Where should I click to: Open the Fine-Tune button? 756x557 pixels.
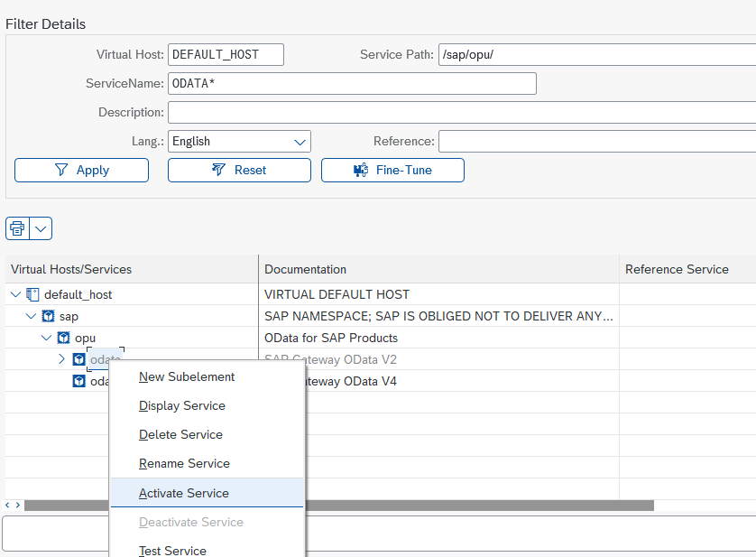(x=392, y=170)
